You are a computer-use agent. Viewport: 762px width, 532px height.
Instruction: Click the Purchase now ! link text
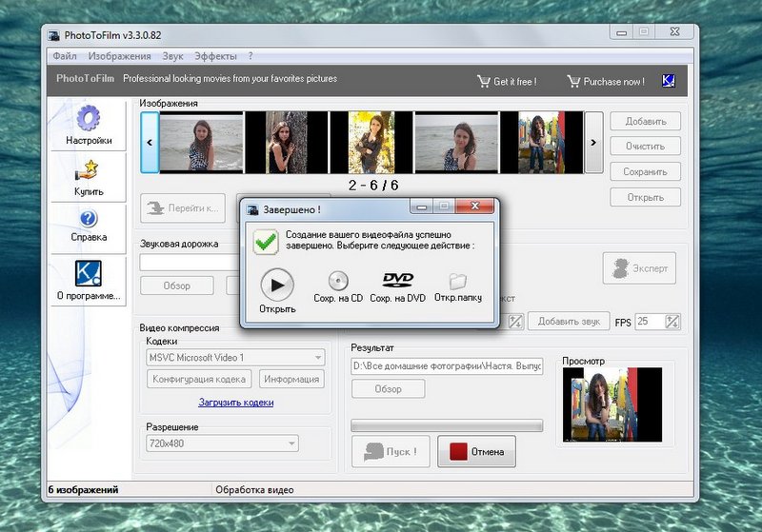click(x=613, y=82)
